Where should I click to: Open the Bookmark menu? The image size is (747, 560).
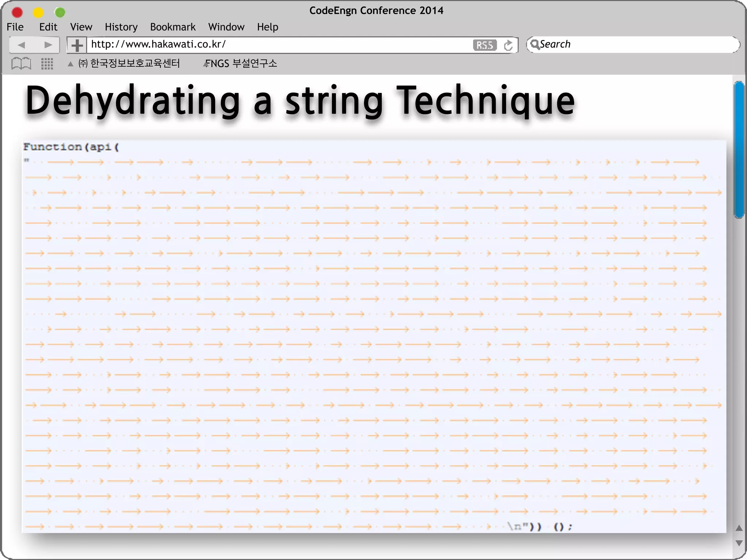(x=173, y=27)
